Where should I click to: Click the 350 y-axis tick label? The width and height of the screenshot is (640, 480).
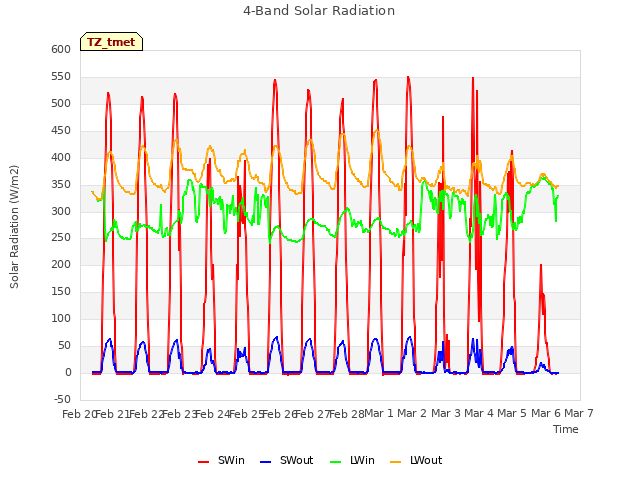click(x=61, y=184)
